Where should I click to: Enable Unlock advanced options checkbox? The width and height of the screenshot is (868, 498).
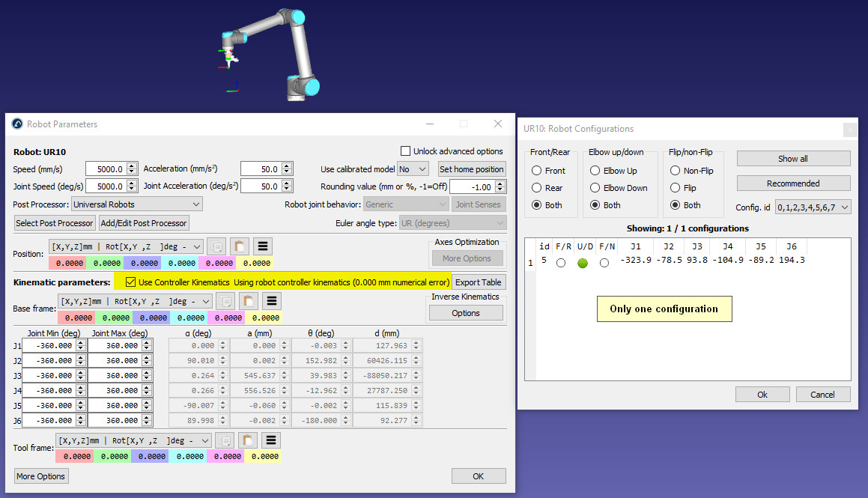click(x=406, y=151)
